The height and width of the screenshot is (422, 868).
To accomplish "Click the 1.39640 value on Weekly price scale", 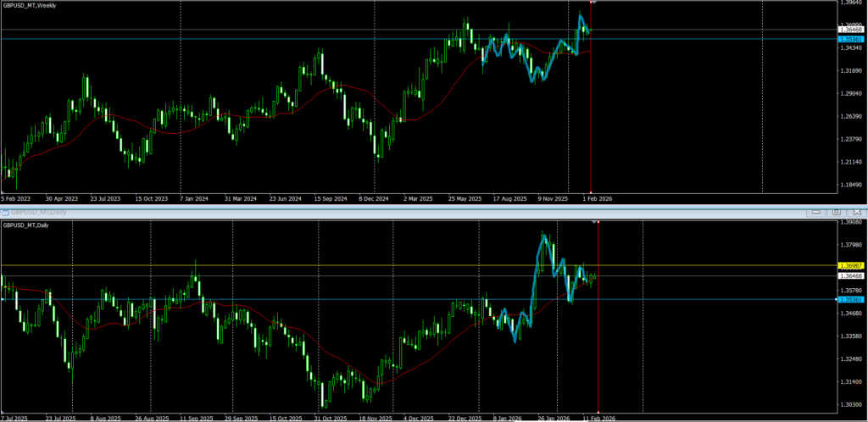I will 850,3.
